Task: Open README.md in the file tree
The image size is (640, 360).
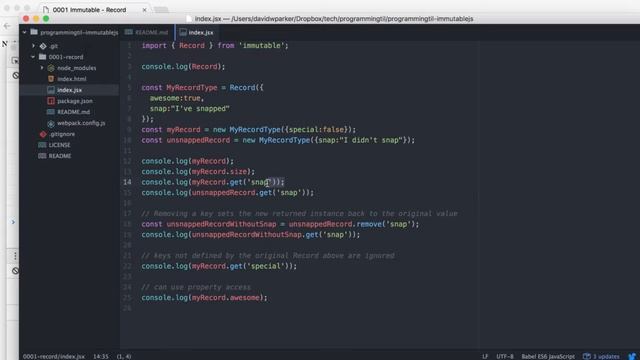Action: click(73, 112)
